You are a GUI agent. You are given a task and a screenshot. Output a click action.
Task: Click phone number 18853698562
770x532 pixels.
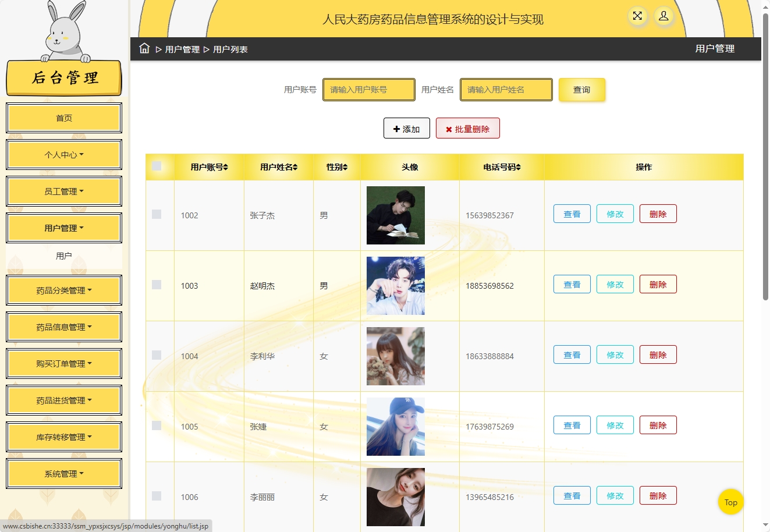tap(489, 286)
